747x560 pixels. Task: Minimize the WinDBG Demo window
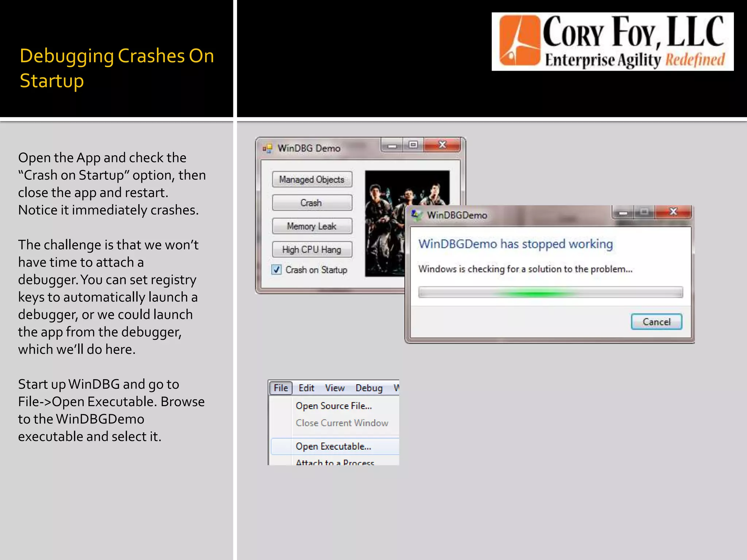coord(392,145)
